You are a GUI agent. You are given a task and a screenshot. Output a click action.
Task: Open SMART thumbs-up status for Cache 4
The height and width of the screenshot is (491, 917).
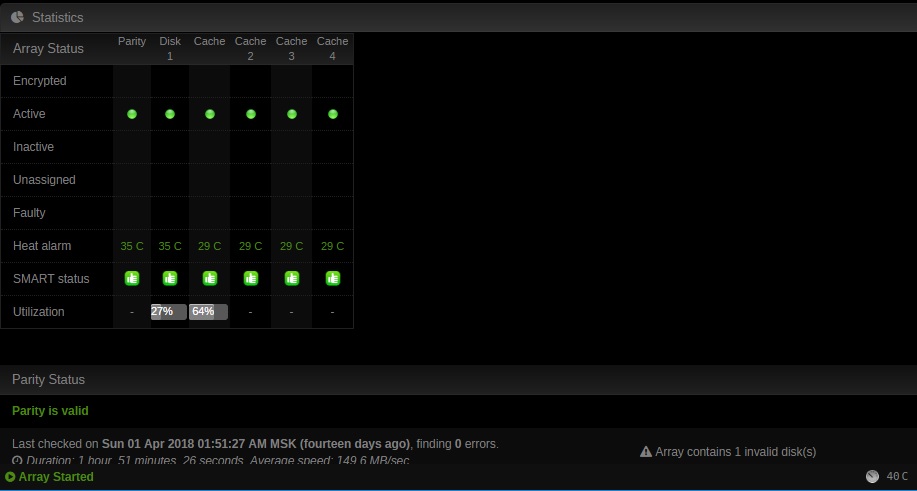332,279
